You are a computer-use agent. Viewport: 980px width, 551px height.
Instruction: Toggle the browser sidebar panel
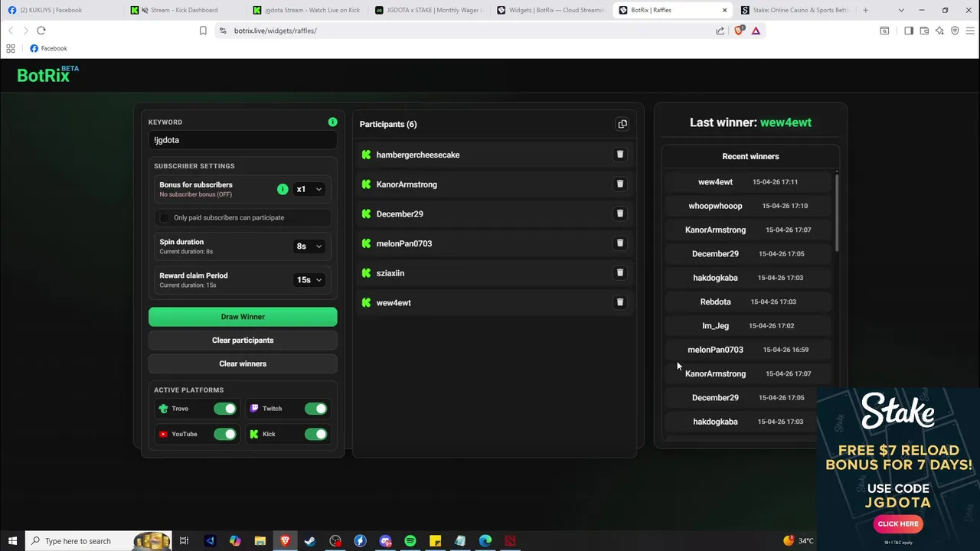tap(908, 31)
